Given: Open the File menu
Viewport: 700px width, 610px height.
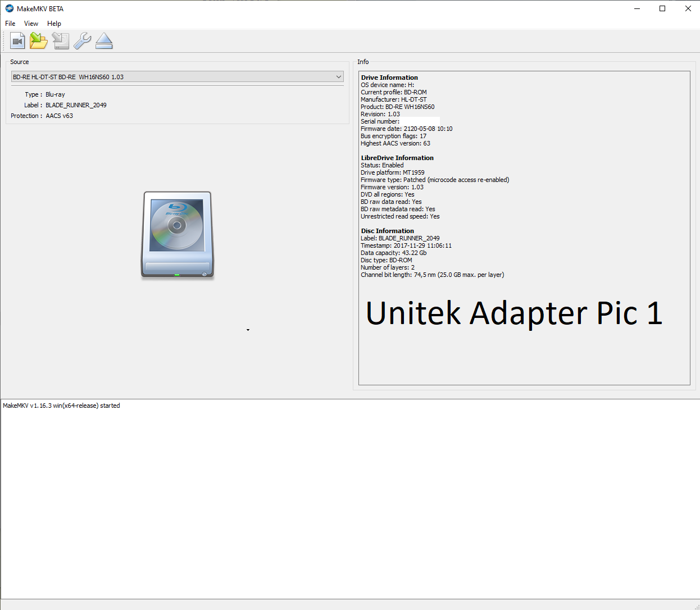Looking at the screenshot, I should click(x=10, y=24).
